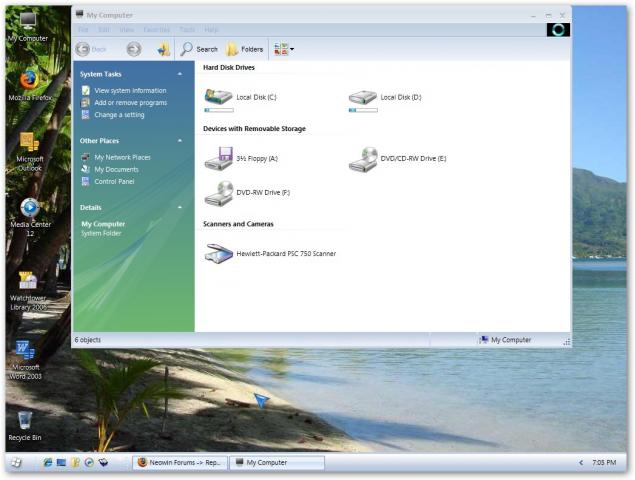Click the round blue quick launch icon
The image size is (635, 480).
(x=89, y=463)
